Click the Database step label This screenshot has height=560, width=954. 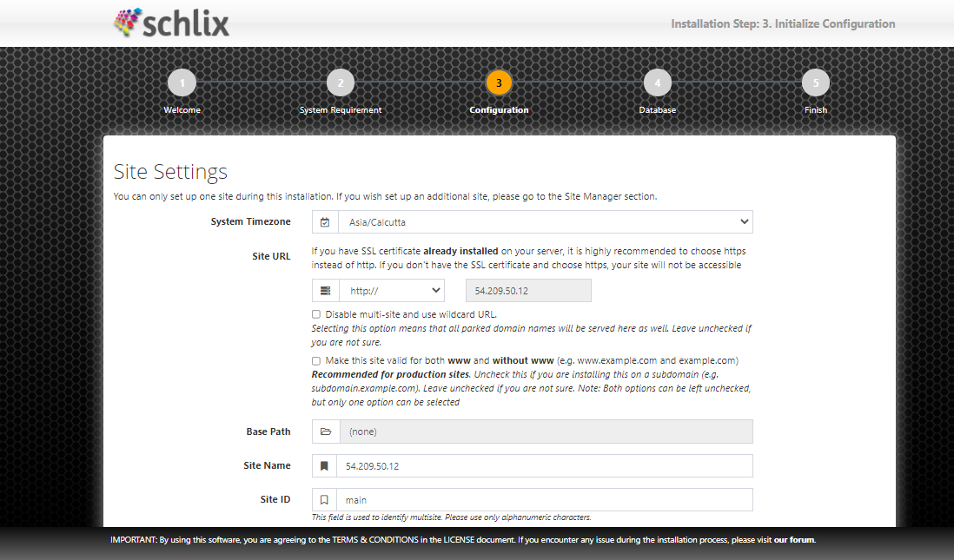pos(658,110)
